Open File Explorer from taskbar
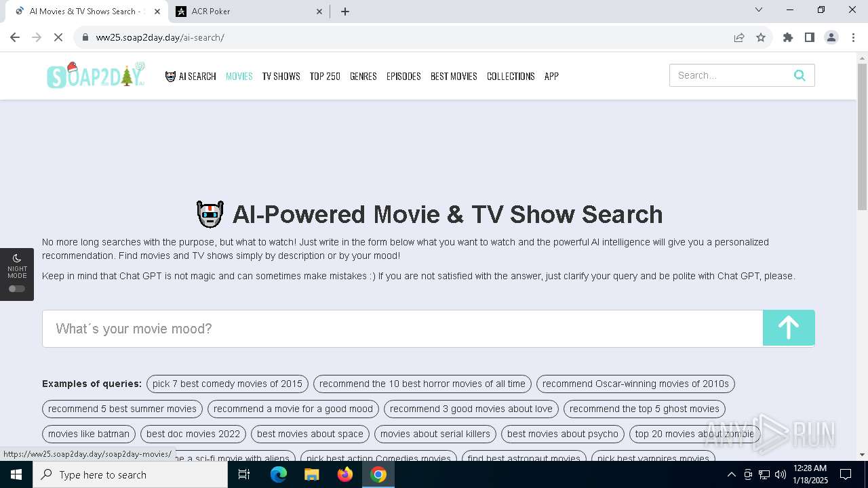The height and width of the screenshot is (488, 868). (x=311, y=474)
